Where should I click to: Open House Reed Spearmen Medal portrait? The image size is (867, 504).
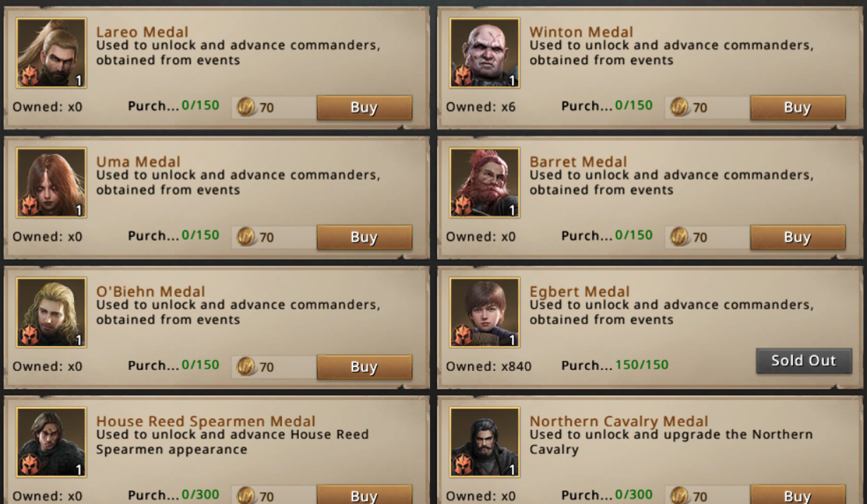[x=51, y=442]
